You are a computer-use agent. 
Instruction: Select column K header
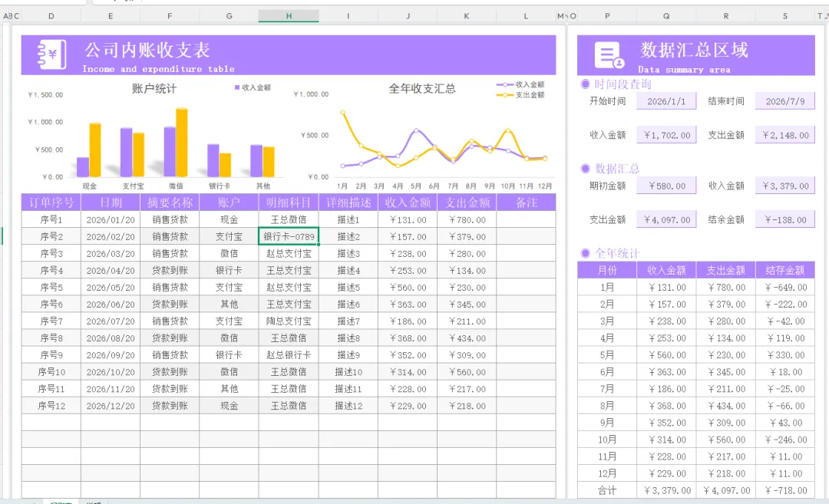click(x=467, y=16)
